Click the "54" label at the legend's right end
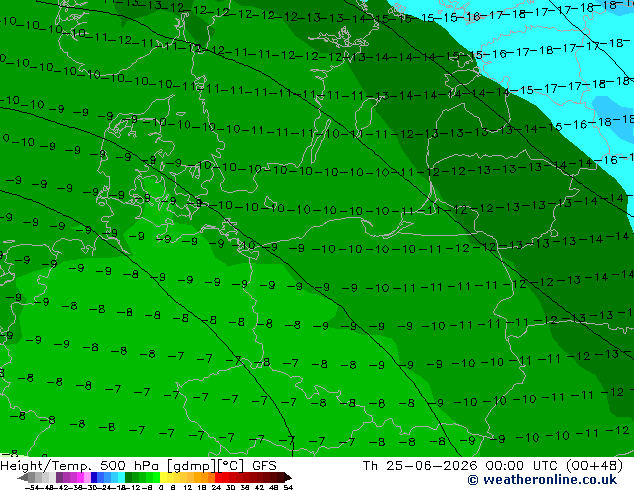634x490 pixels. coord(287,488)
